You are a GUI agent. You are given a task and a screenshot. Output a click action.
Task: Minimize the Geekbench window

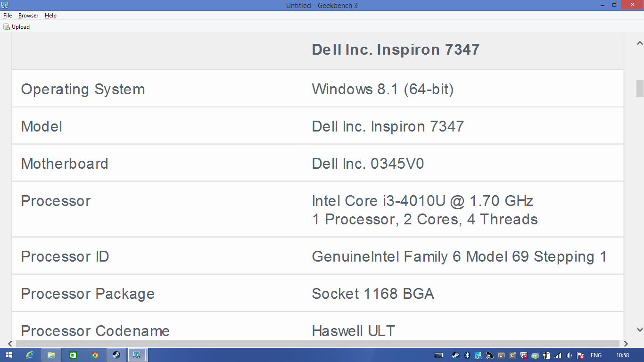pos(603,5)
